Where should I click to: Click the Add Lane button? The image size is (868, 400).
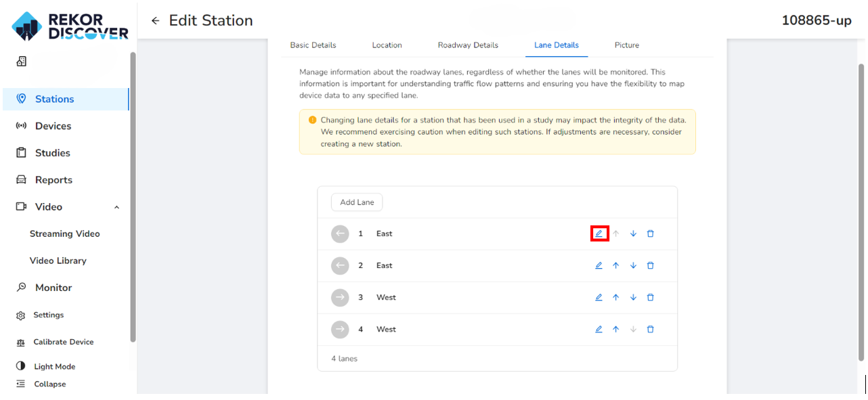click(x=357, y=202)
